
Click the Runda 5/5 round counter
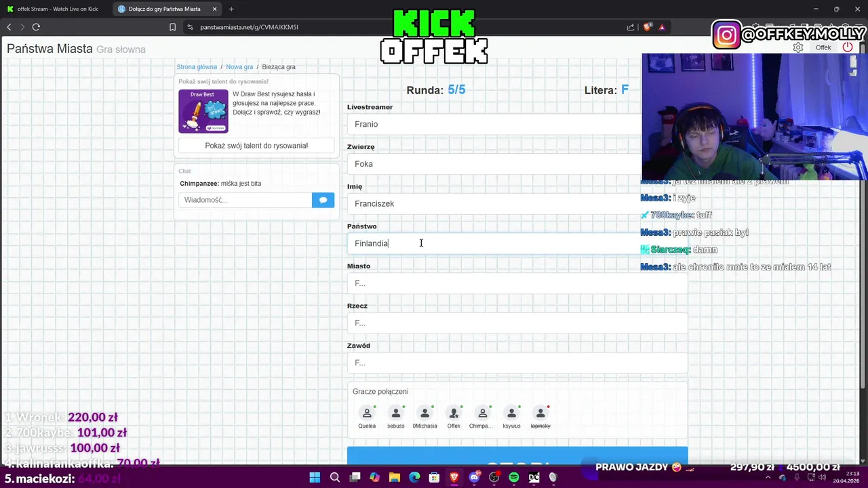pyautogui.click(x=436, y=90)
